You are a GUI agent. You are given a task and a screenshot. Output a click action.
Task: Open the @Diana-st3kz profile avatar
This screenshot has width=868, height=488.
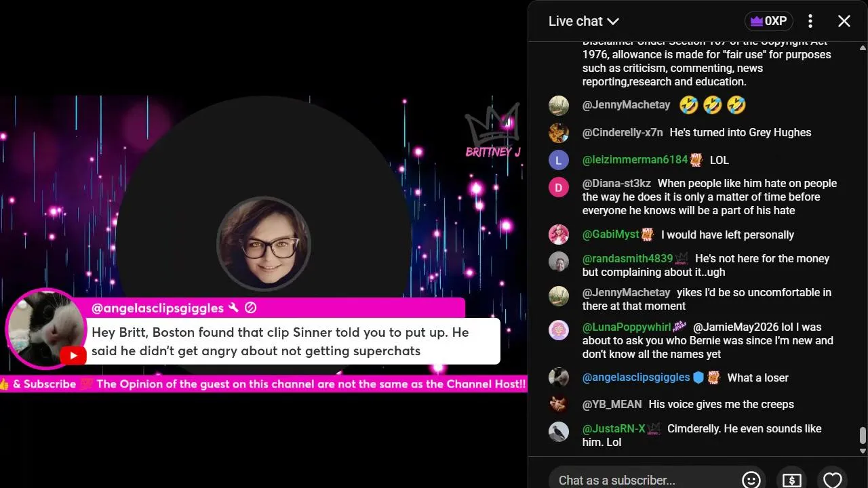coord(559,187)
